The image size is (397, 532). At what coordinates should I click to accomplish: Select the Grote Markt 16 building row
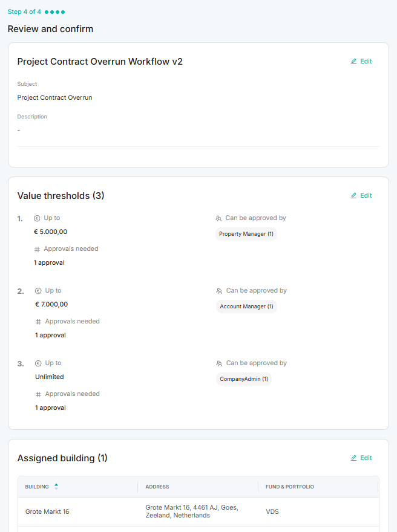click(47, 512)
